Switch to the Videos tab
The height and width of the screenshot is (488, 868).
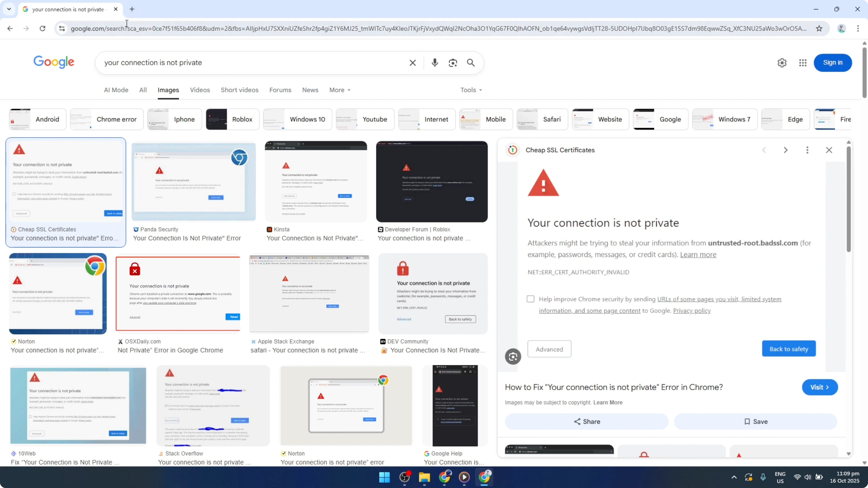(200, 90)
